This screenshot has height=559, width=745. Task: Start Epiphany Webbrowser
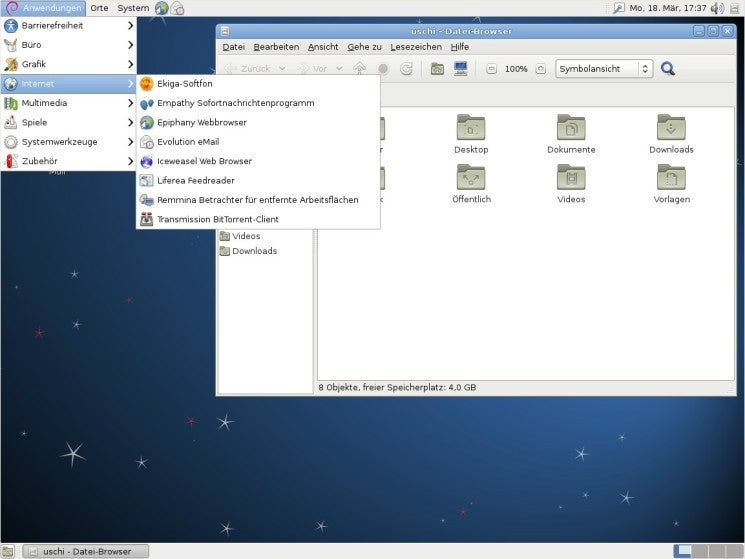258,123
